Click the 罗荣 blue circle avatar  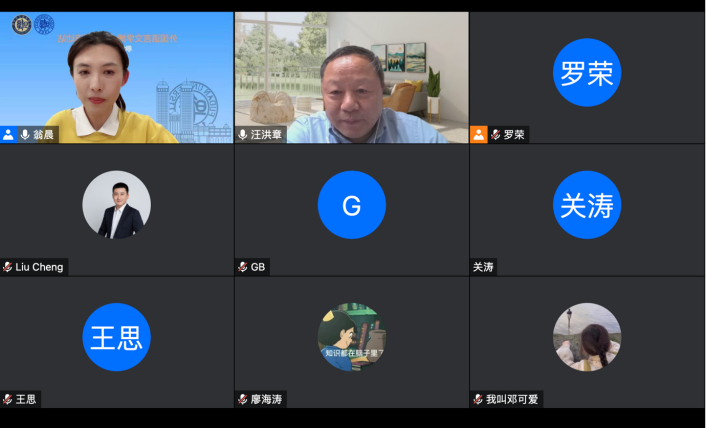click(587, 72)
